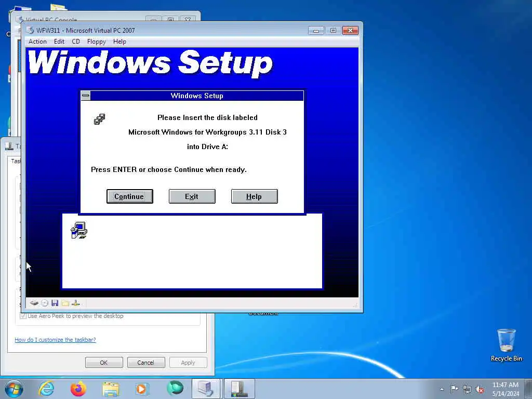Click the network adapter status icon
The height and width of the screenshot is (399, 532).
coord(76,303)
